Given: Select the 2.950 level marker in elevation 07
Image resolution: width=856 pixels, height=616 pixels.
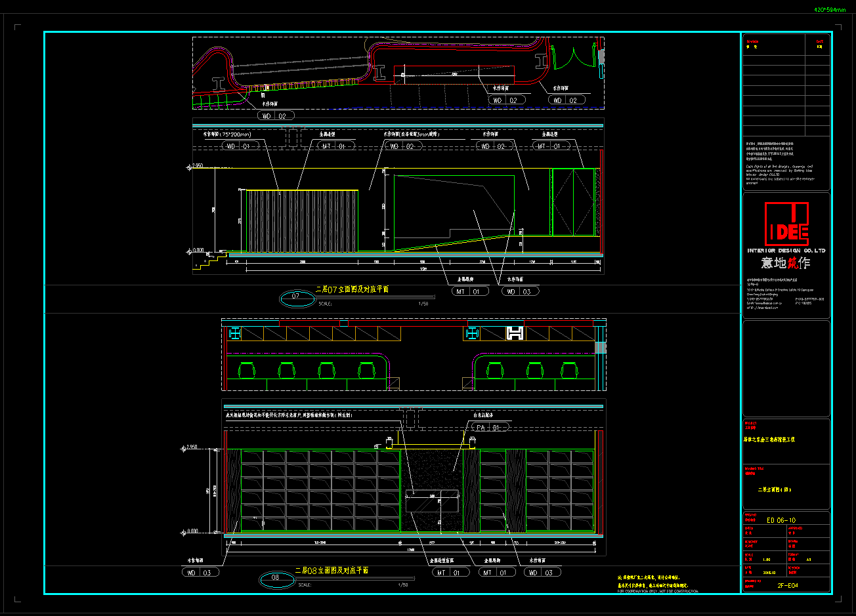Looking at the screenshot, I should click(x=196, y=167).
